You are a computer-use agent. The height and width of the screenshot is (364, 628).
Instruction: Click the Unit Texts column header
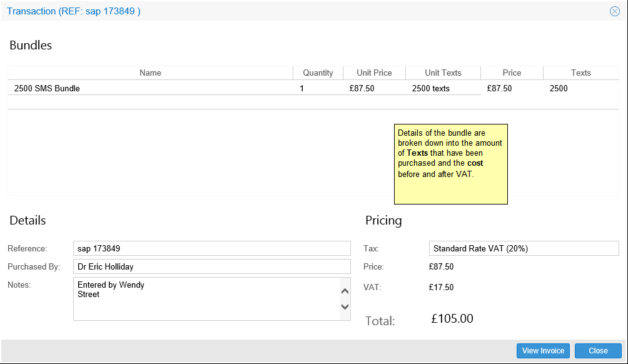pyautogui.click(x=443, y=73)
